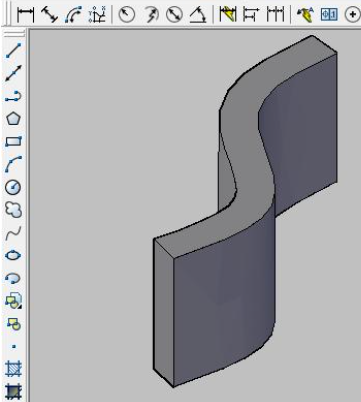
Task: Open the geometric Tolerance tool
Action: (x=329, y=15)
